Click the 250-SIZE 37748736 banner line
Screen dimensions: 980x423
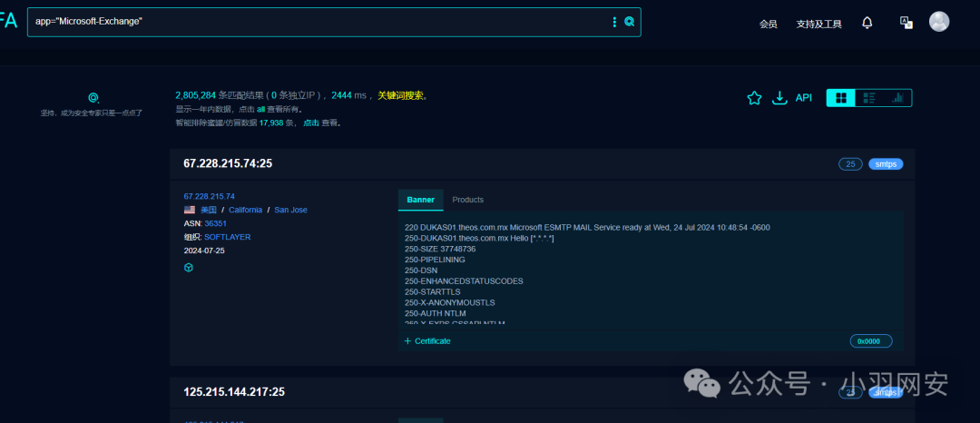coord(440,249)
